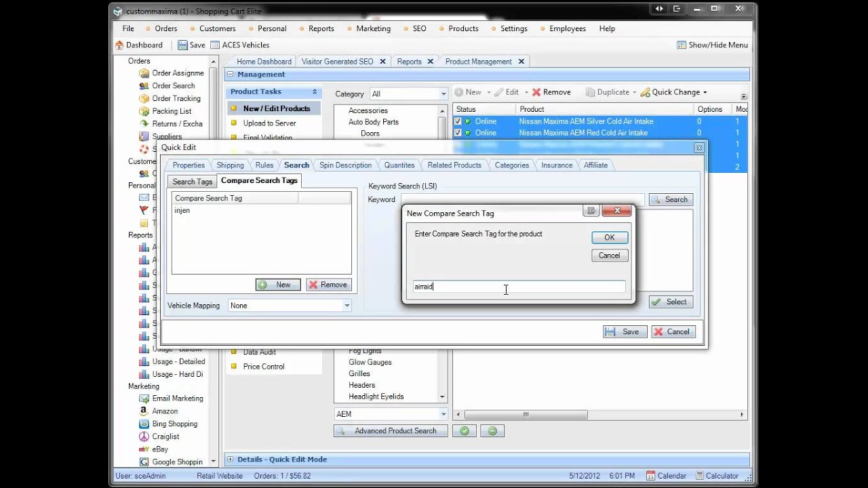Click green checkmark select-all button
This screenshot has width=868, height=488.
pyautogui.click(x=465, y=431)
